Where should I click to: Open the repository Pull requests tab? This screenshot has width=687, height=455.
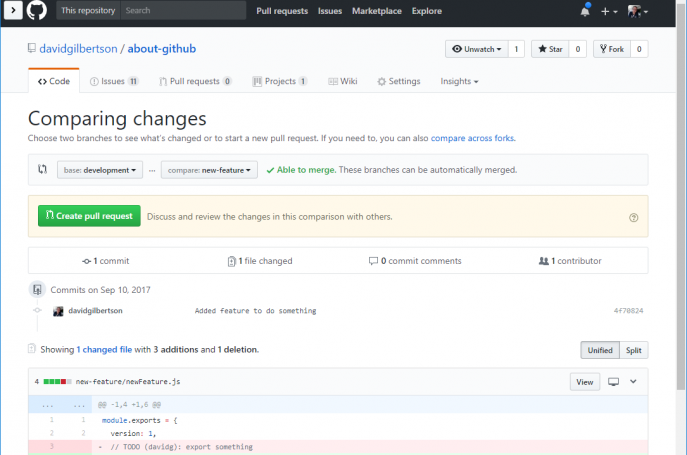(195, 81)
